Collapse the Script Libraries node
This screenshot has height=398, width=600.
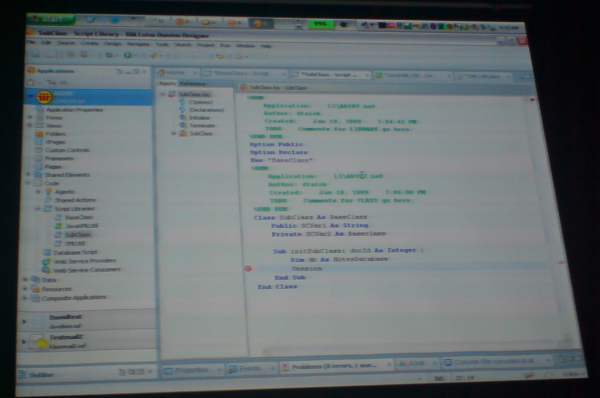click(x=37, y=209)
